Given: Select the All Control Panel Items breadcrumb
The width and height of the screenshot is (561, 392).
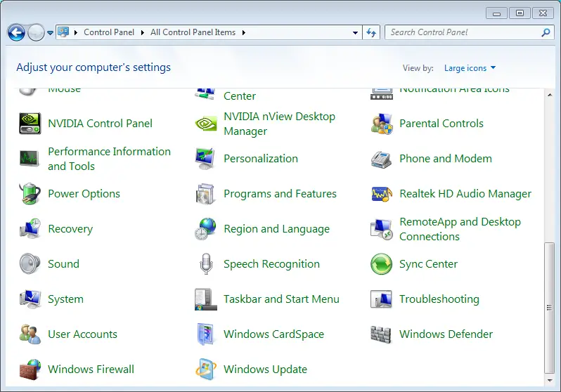Looking at the screenshot, I should [193, 32].
